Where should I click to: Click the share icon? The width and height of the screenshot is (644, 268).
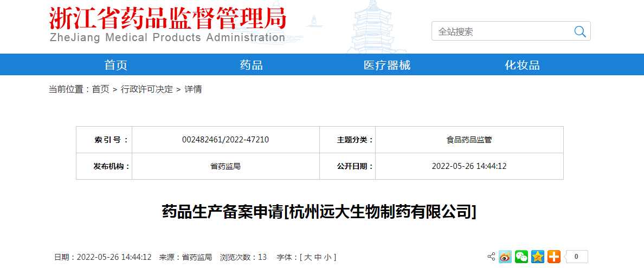491,257
